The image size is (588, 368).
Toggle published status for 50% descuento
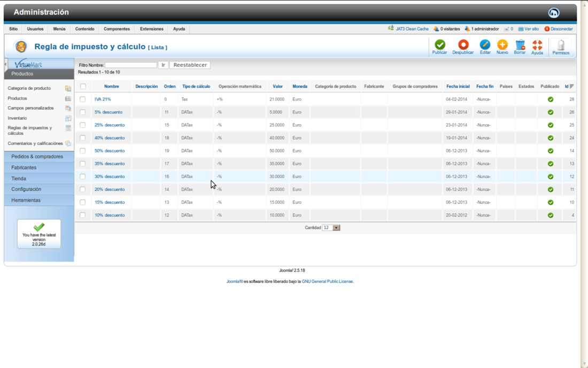pos(550,151)
